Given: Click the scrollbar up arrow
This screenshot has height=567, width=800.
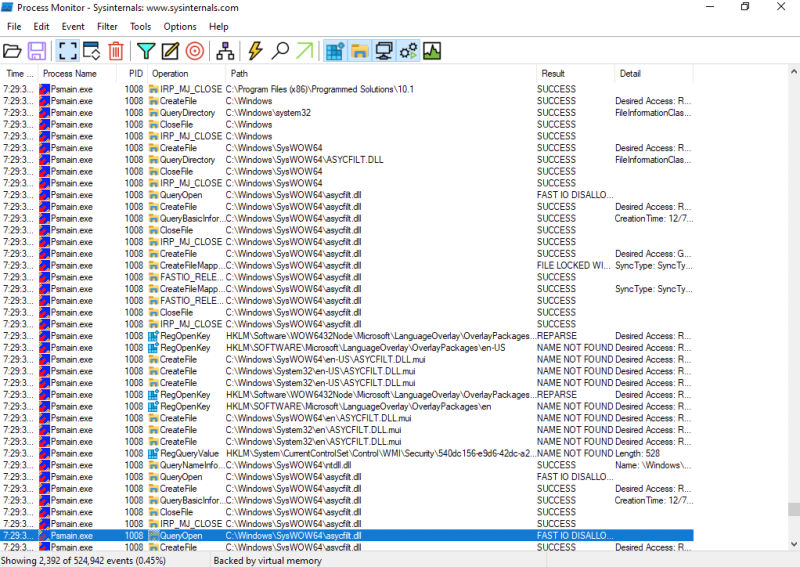Looking at the screenshot, I should pos(794,71).
